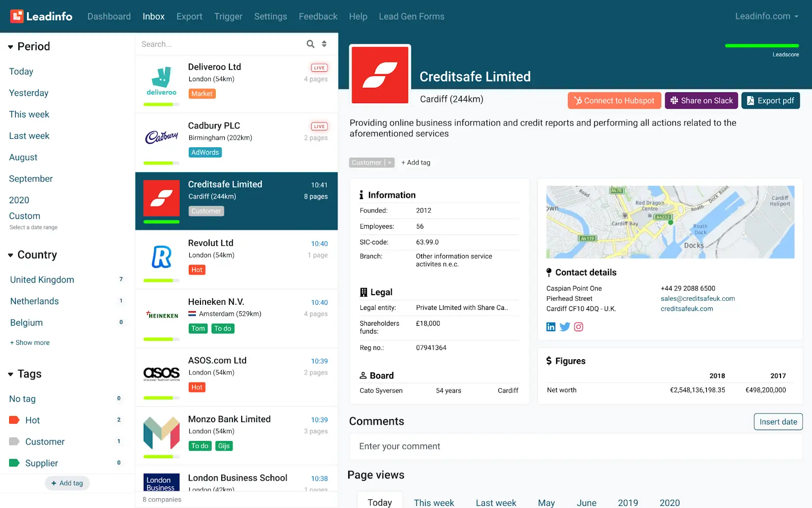Select the Supplier tag icon in the sidebar
Image resolution: width=812 pixels, height=508 pixels.
pyautogui.click(x=14, y=463)
